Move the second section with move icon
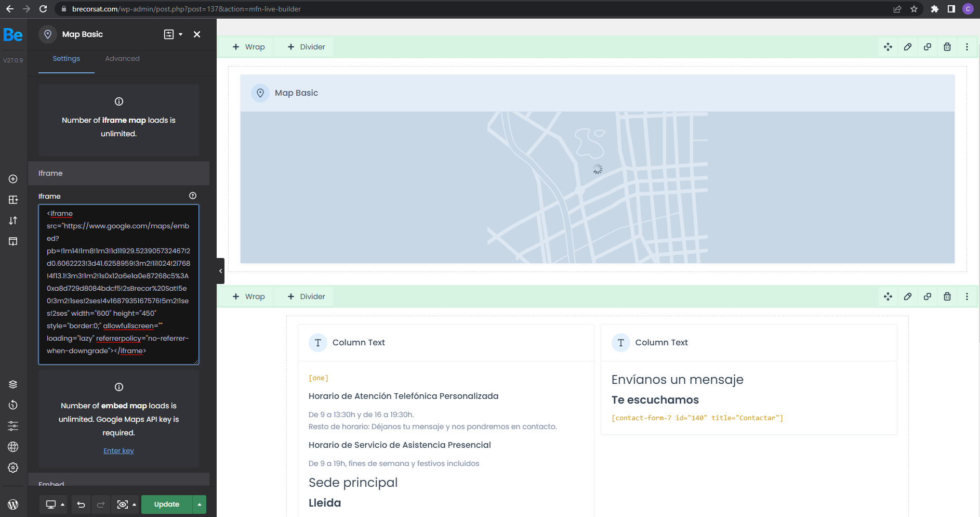This screenshot has height=517, width=980. [x=888, y=296]
